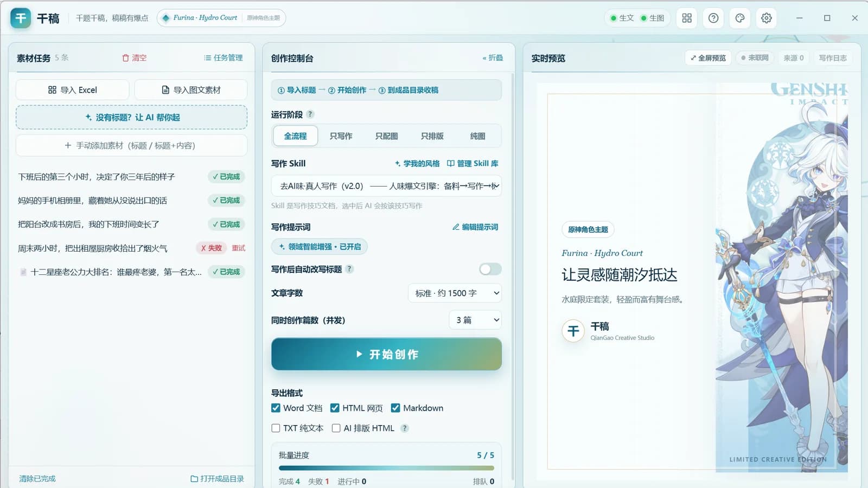The height and width of the screenshot is (488, 868).
Task: Click the 千稿 app logo icon
Action: [21, 18]
